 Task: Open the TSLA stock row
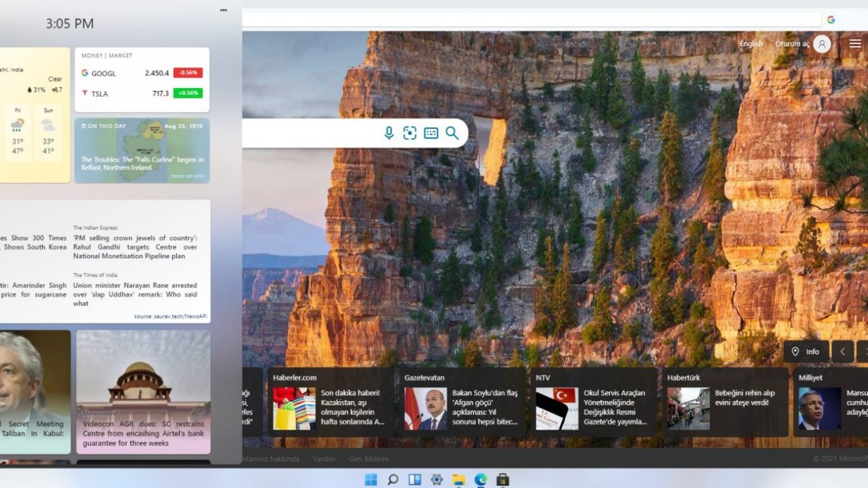click(142, 94)
